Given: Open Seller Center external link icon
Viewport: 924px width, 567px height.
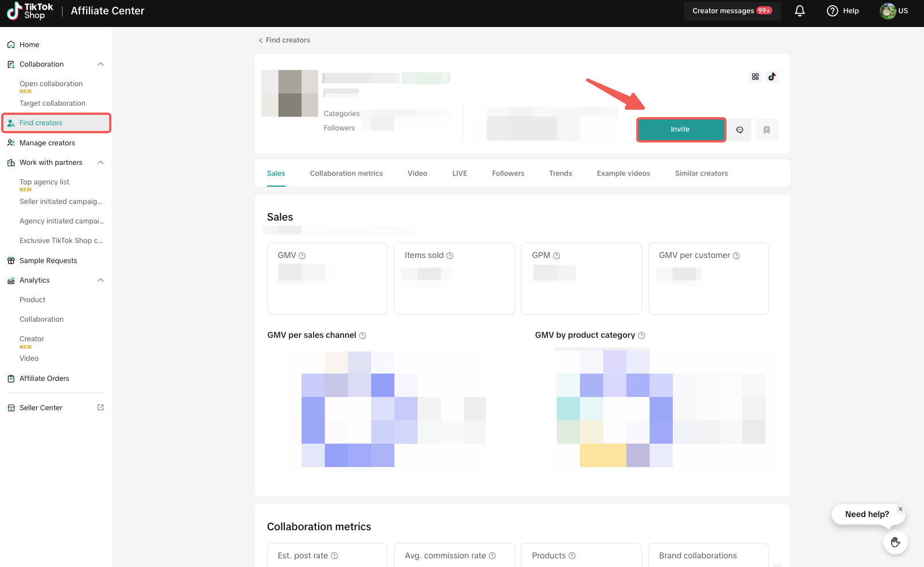Looking at the screenshot, I should (x=100, y=407).
